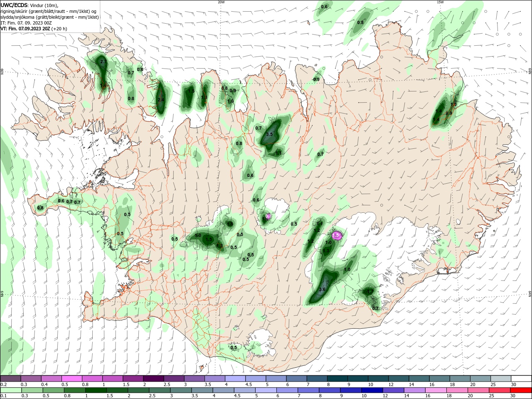The height and width of the screenshot is (399, 532).
Task: Click the "-0.9" value on the north coast
Action: click(x=316, y=79)
